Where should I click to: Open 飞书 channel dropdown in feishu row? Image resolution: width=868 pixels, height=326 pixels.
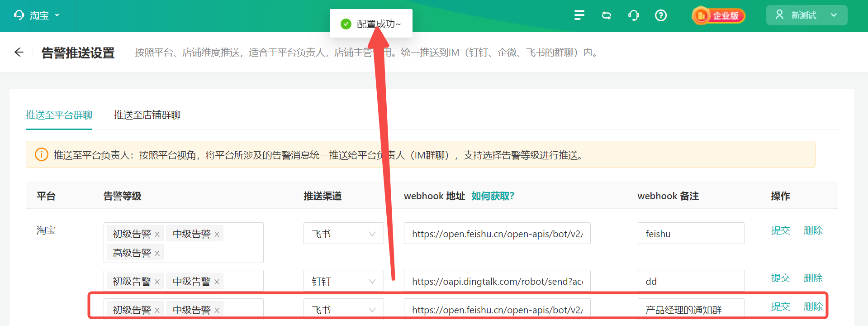point(343,234)
